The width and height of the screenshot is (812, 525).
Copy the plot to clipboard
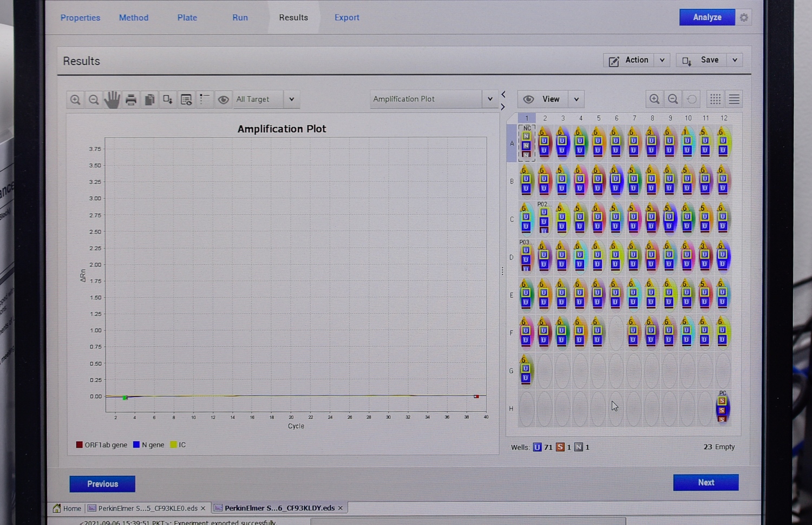tap(149, 100)
